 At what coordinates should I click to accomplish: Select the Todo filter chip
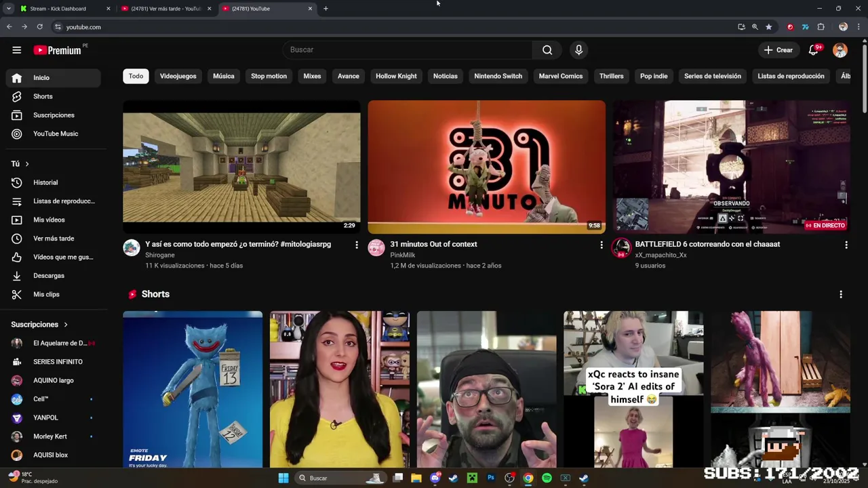[136, 76]
